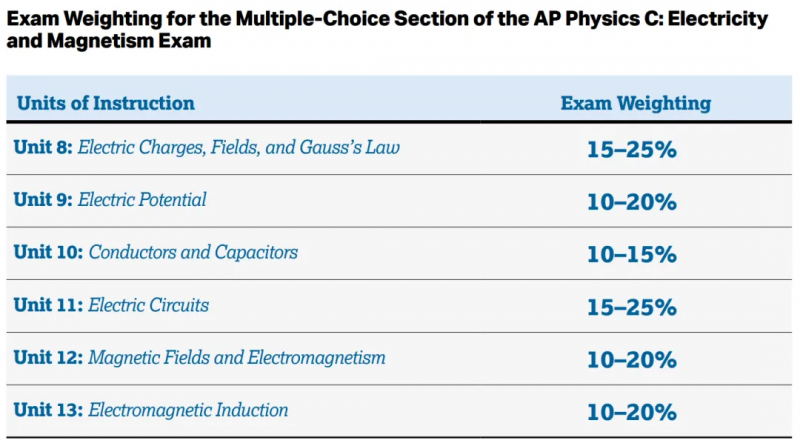Select the Unit 11 15–25% weighting
The image size is (800, 446).
[x=632, y=307]
